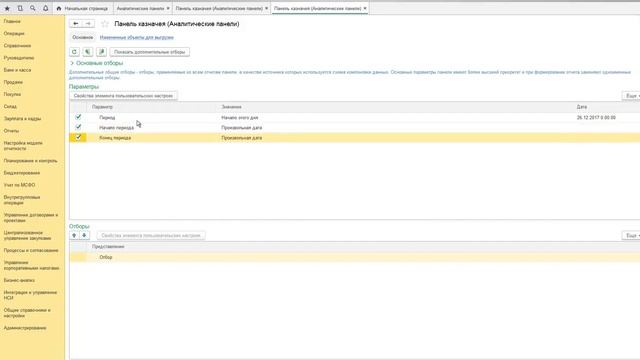Select the 'Начало этого дня' value cell
Viewport: 640px width, 360px height.
[x=240, y=118]
